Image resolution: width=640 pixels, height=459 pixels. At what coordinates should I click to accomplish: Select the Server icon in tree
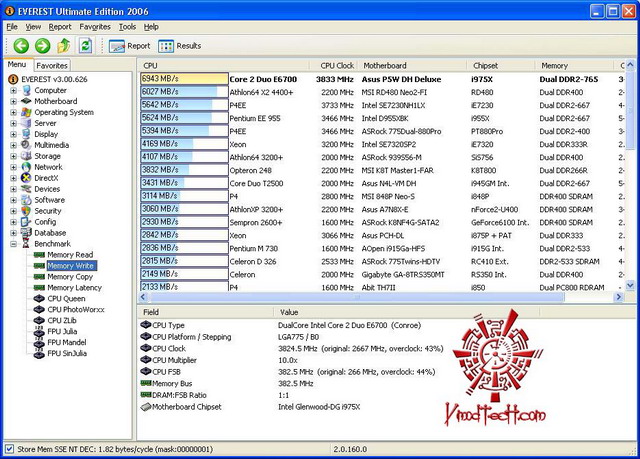coord(26,123)
